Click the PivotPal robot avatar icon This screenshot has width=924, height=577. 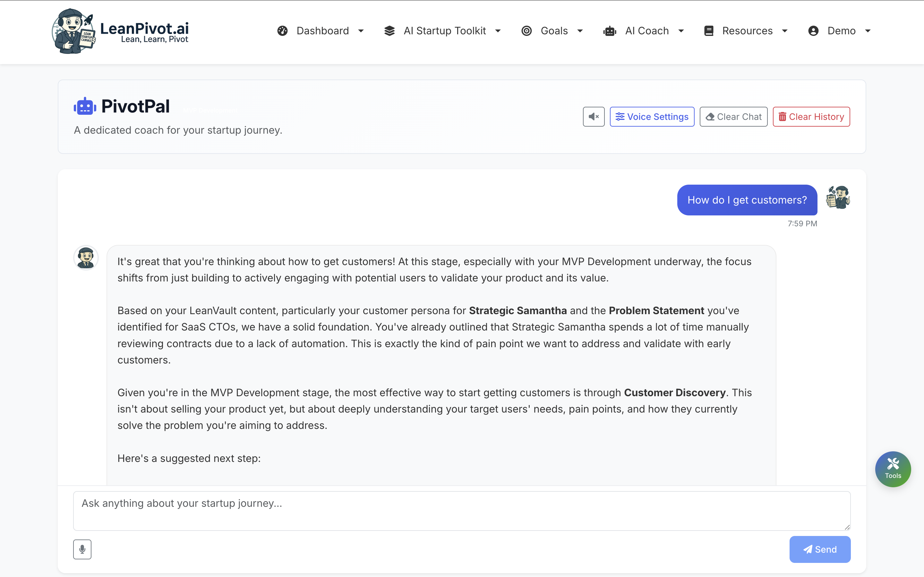click(x=84, y=106)
